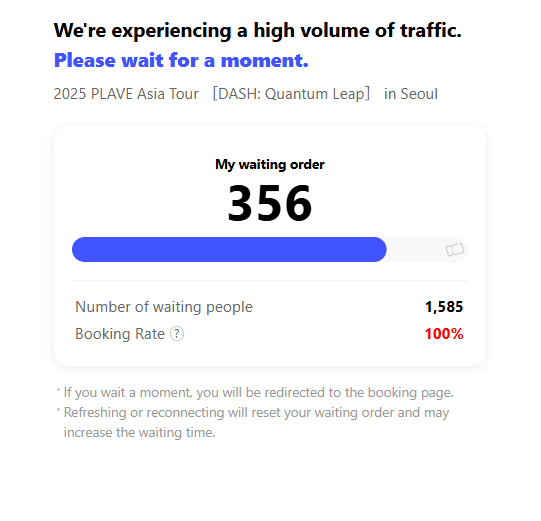Click 'increase the waiting time.' notice line
This screenshot has height=521, width=541.
(x=139, y=432)
